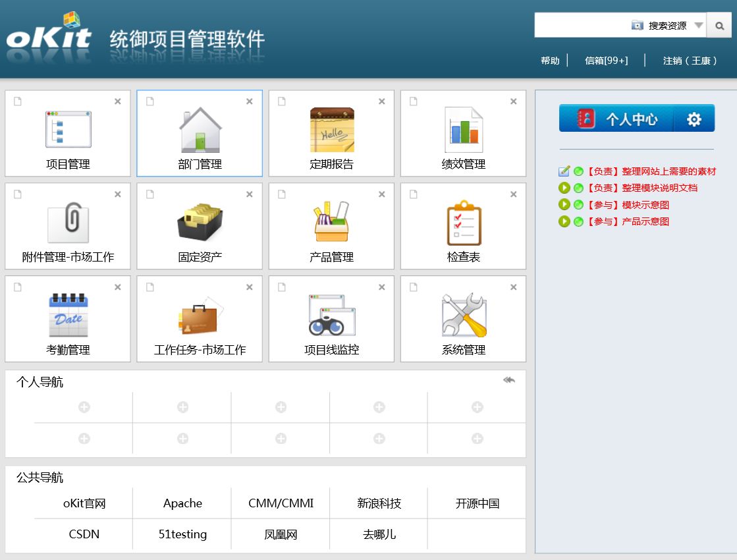Image resolution: width=737 pixels, height=560 pixels.
Task: Close the 项目管理 tile
Action: (x=117, y=101)
